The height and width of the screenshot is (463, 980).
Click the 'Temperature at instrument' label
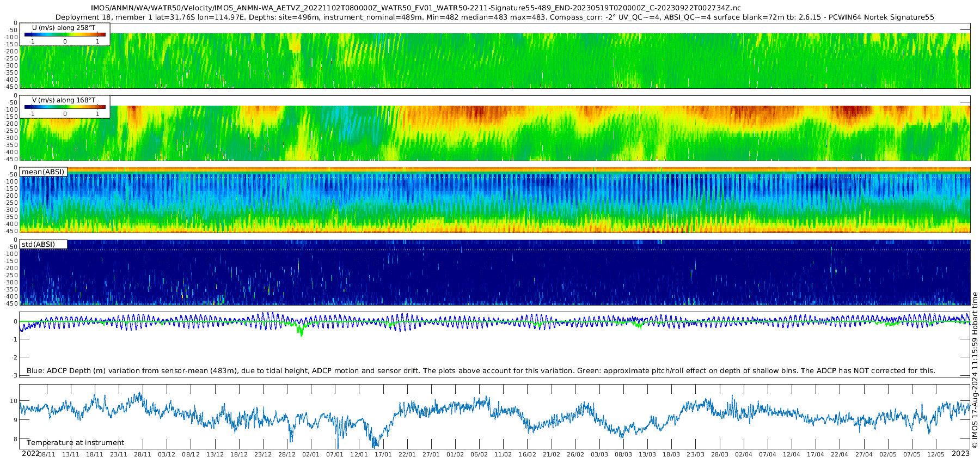[x=75, y=442]
